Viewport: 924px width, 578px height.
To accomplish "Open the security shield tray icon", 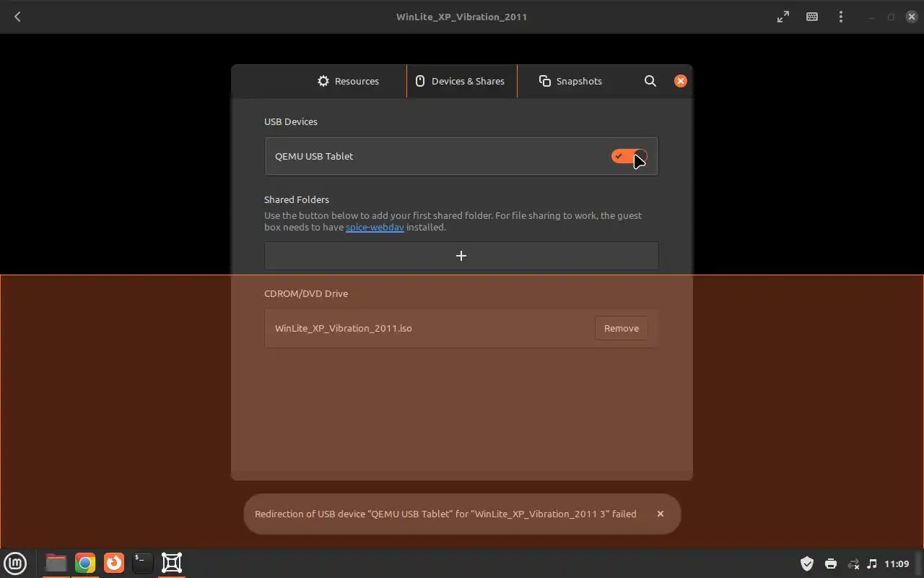I will 807,564.
